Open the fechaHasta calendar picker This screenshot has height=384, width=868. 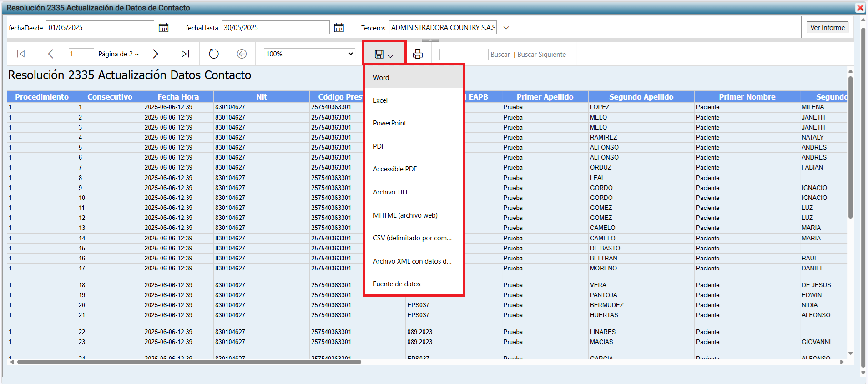339,28
